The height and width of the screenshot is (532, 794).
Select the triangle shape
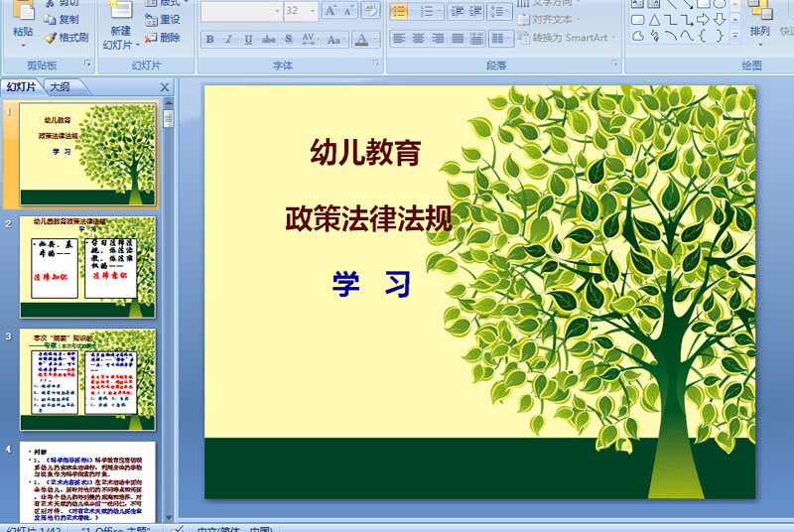(x=654, y=20)
